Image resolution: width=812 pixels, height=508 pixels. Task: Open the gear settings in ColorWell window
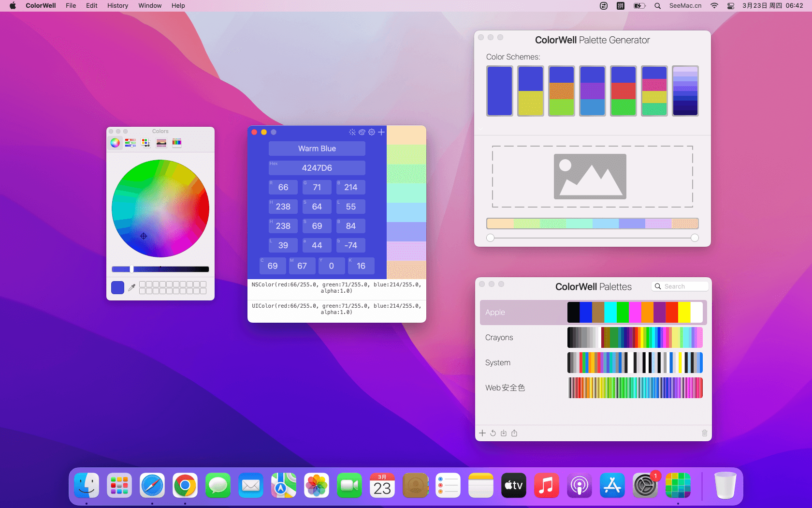pyautogui.click(x=371, y=132)
